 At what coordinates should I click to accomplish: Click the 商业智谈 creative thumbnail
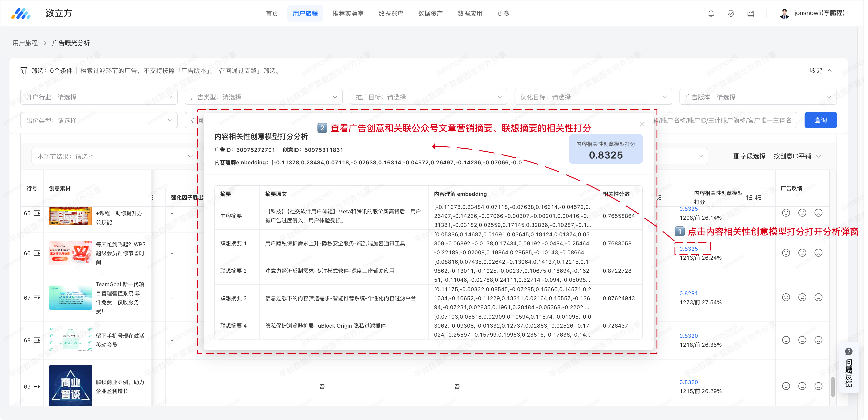pos(70,385)
